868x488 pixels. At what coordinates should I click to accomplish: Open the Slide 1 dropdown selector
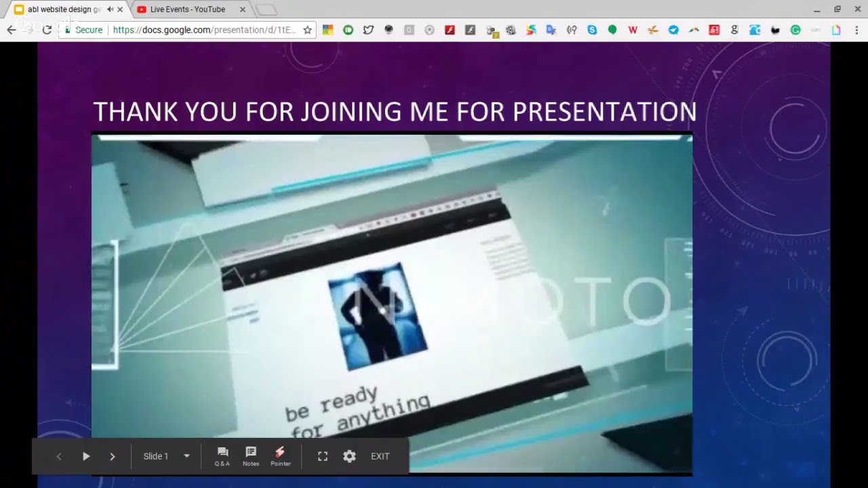pyautogui.click(x=167, y=456)
